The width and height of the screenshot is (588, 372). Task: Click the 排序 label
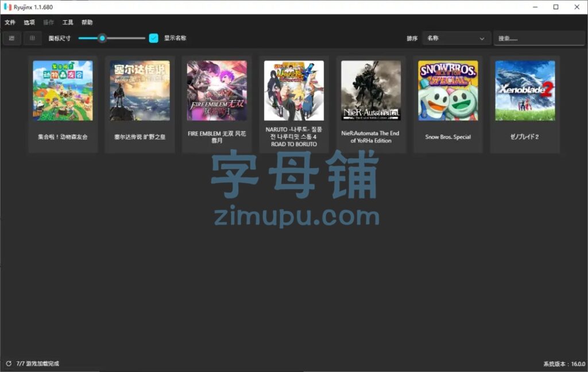[x=412, y=39]
